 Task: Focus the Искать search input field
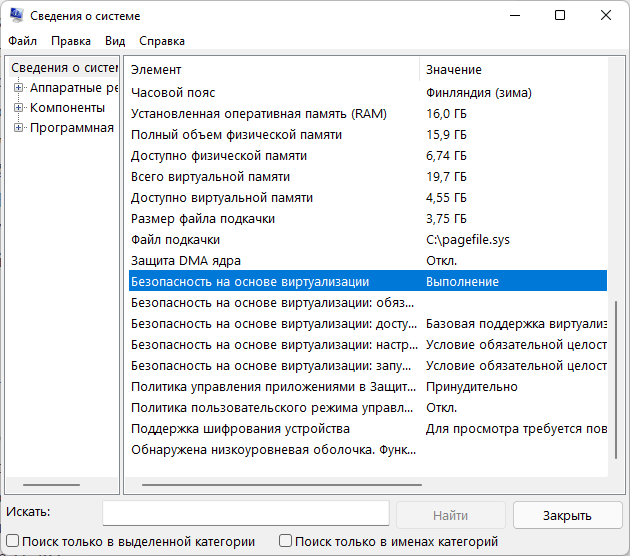(x=246, y=513)
